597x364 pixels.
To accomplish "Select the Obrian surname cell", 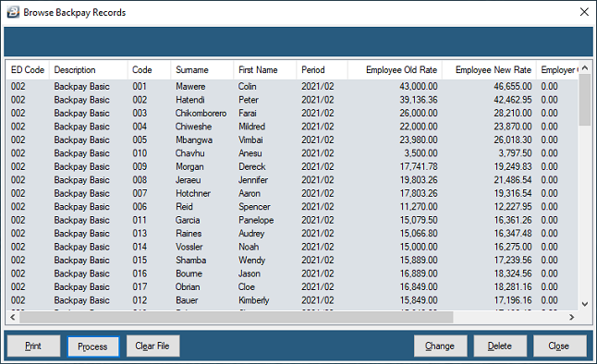I will coord(188,286).
